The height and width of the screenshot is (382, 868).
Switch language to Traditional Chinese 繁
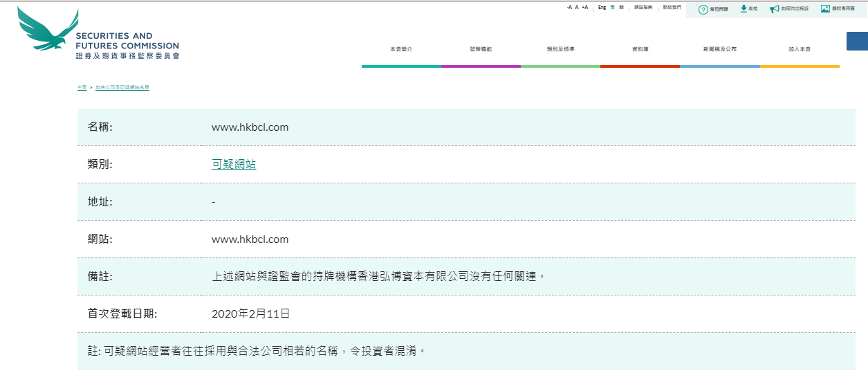[x=612, y=7]
